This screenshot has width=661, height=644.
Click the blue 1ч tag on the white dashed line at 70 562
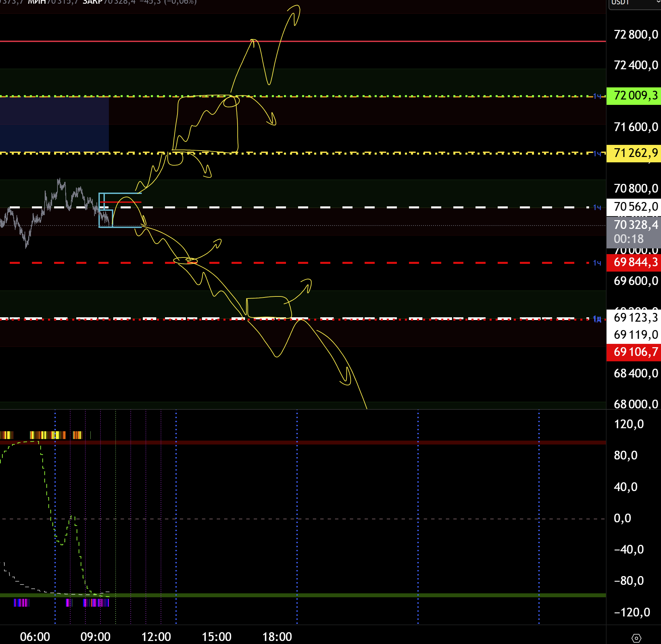tap(597, 207)
